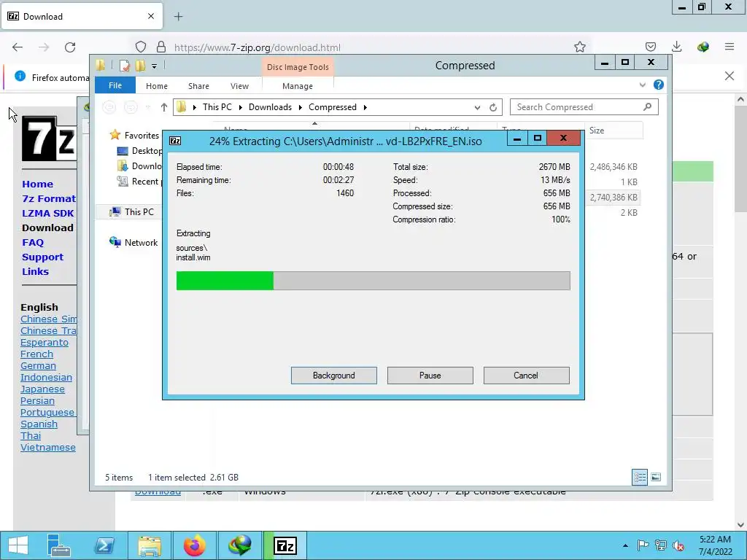Click 'This PC' in Explorer breadcrumb path
This screenshot has width=747, height=560.
click(x=217, y=107)
